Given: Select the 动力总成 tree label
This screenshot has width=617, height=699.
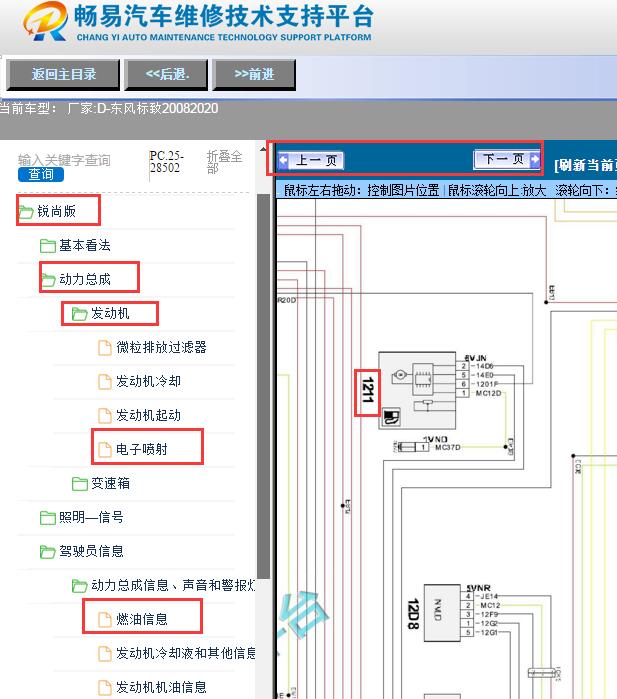Looking at the screenshot, I should tap(85, 279).
